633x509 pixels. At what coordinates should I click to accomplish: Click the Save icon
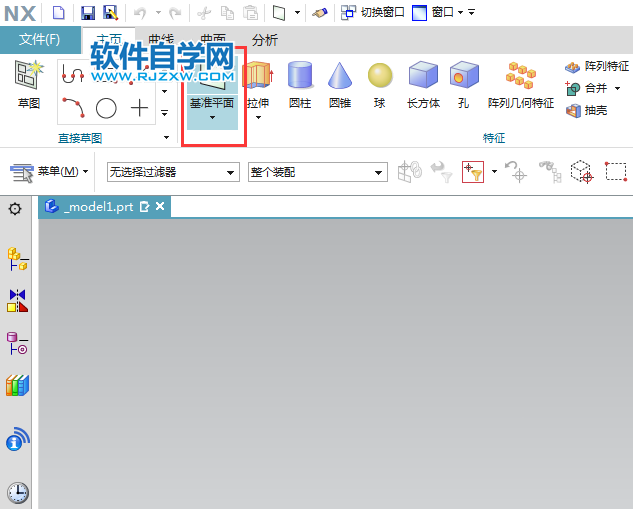pos(88,13)
